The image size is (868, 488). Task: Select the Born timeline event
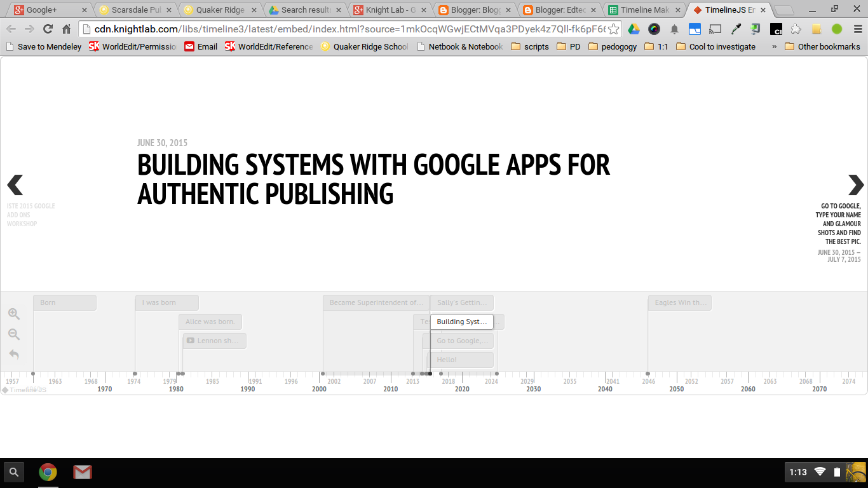pyautogui.click(x=65, y=302)
